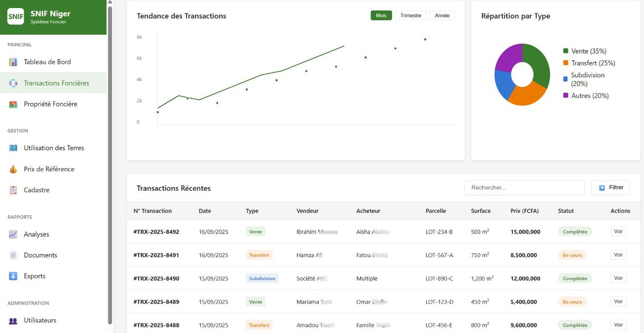Click parcel LOT-234-B cell
Viewport: 644px width, 333px height.
(439, 232)
